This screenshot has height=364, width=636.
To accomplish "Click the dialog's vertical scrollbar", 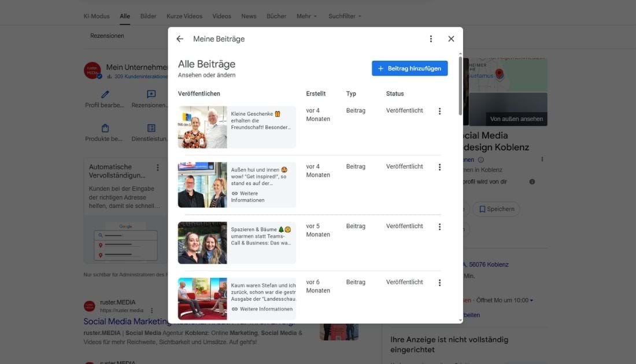I will [x=460, y=85].
